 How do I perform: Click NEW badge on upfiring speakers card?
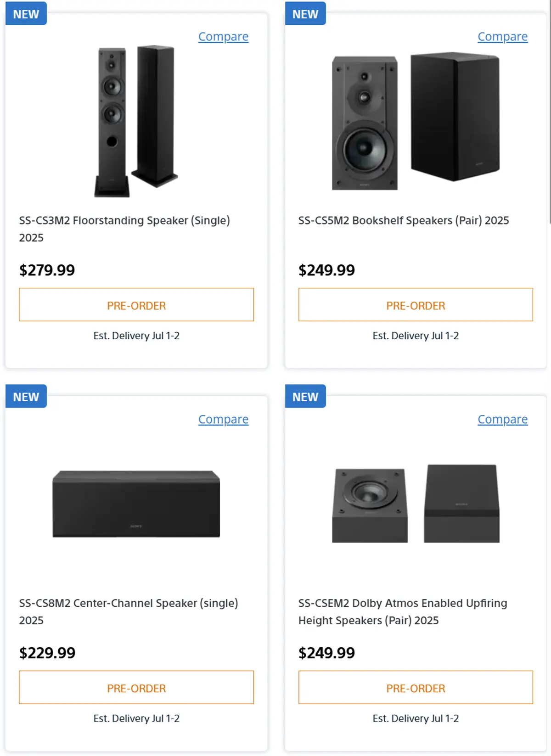pos(305,397)
